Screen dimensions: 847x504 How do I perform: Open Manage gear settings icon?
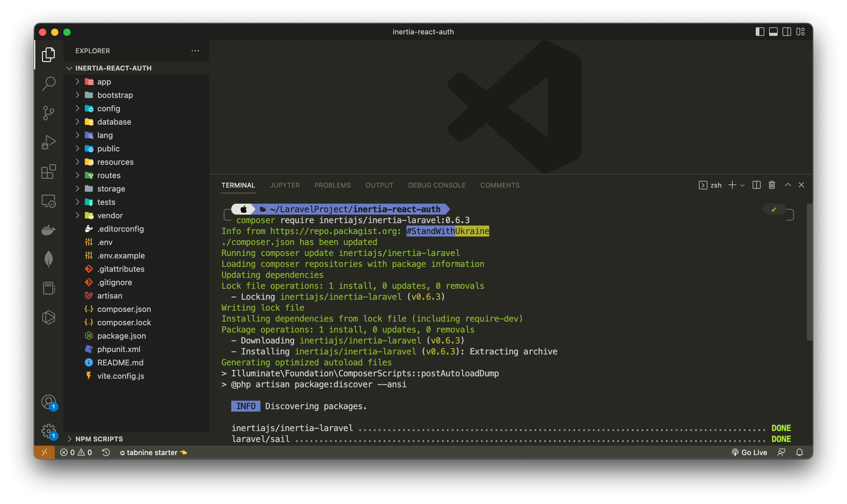point(49,431)
